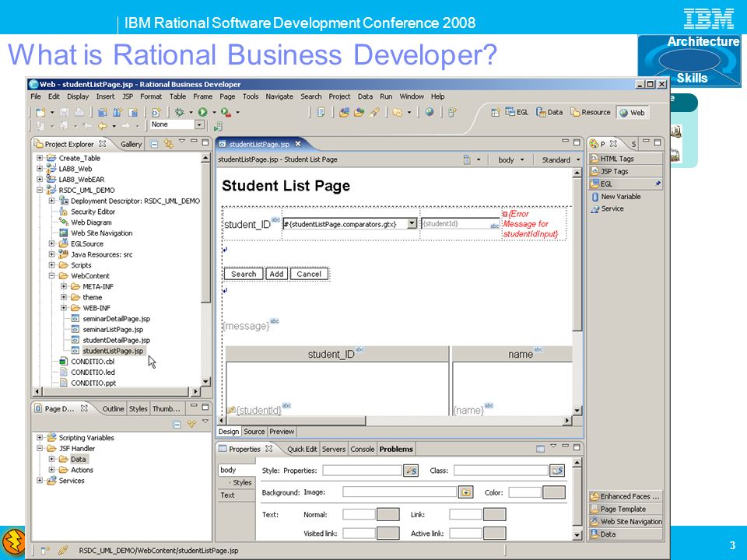Open the Gallery tab
Viewport: 747px width, 560px height.
131,144
